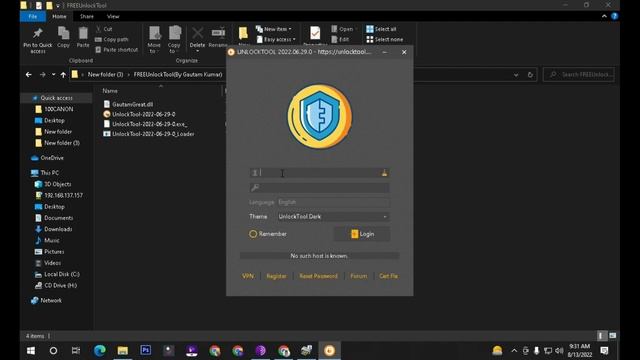The width and height of the screenshot is (640, 360).
Task: Open recent locations dropdown arrow
Action: [x=53, y=75]
